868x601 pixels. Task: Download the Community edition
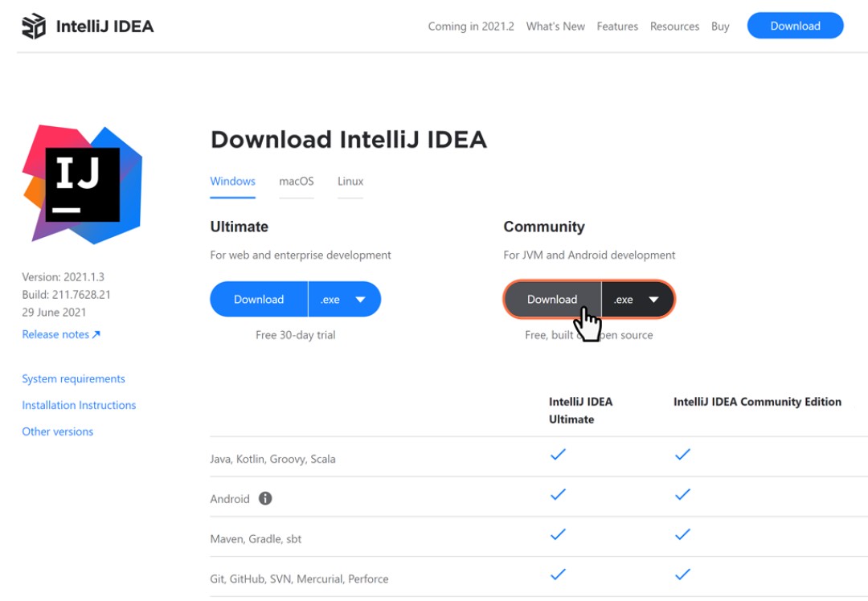click(552, 300)
